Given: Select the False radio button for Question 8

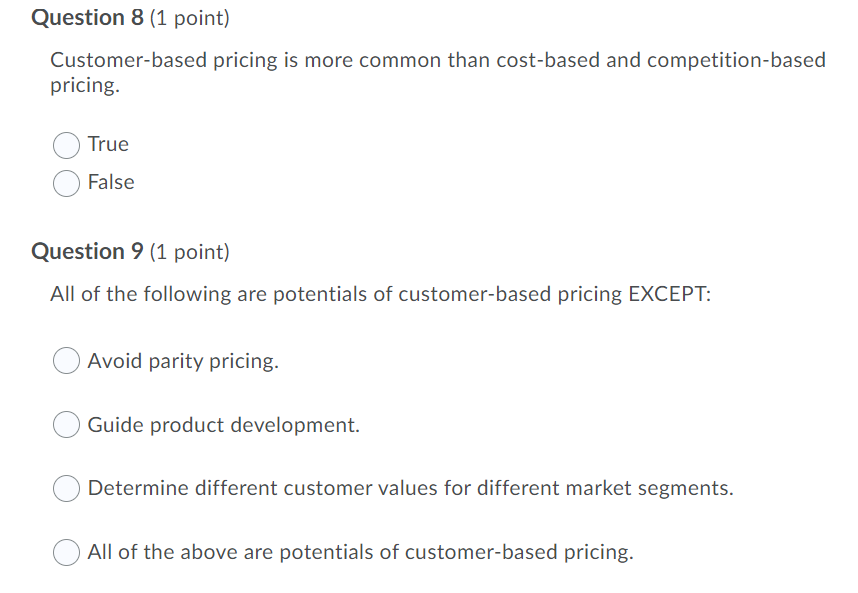Looking at the screenshot, I should coord(64,183).
